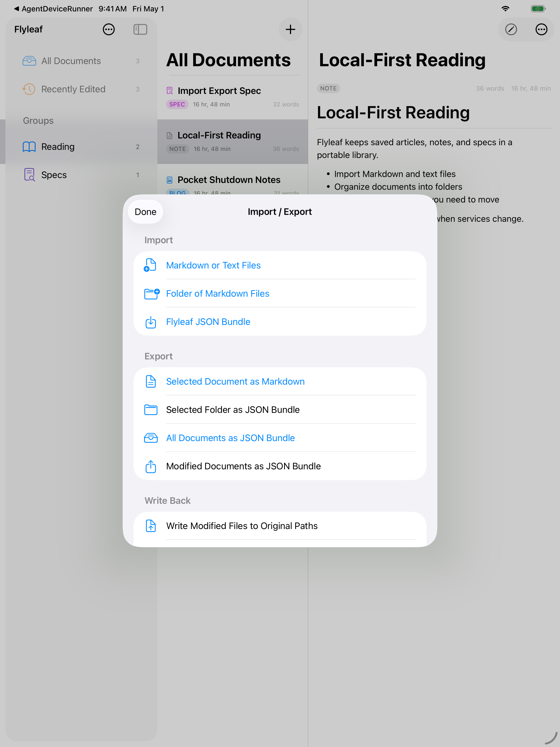Image resolution: width=560 pixels, height=747 pixels.
Task: Click the 36 words count in reading pane
Action: pyautogui.click(x=490, y=88)
